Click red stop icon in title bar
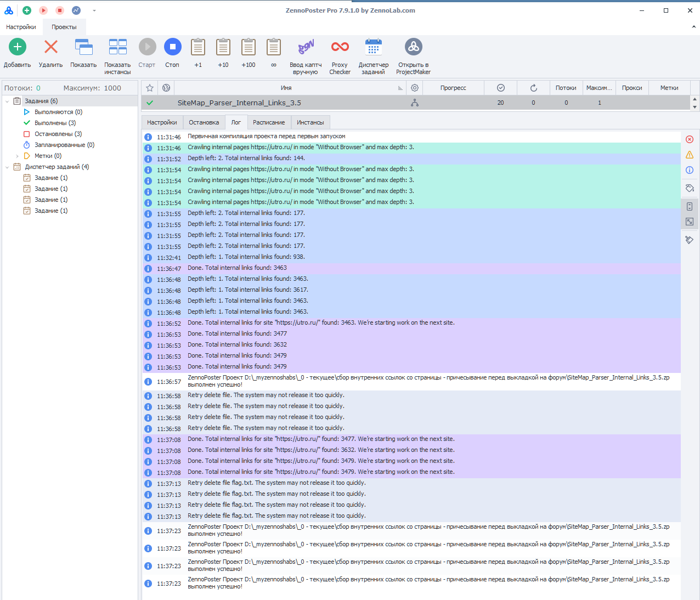 pyautogui.click(x=60, y=10)
